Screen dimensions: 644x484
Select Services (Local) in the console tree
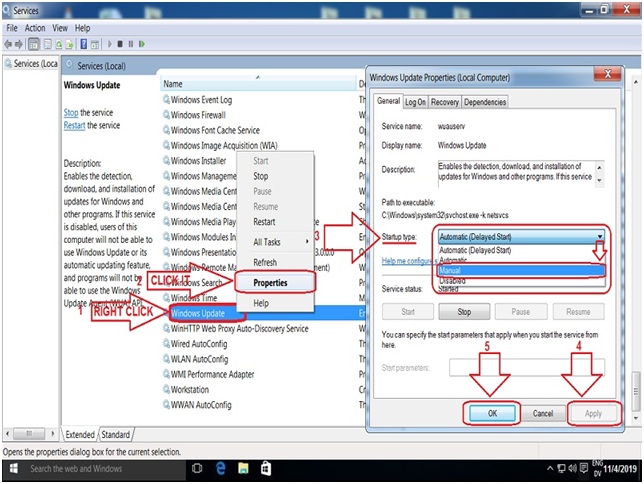[x=31, y=64]
